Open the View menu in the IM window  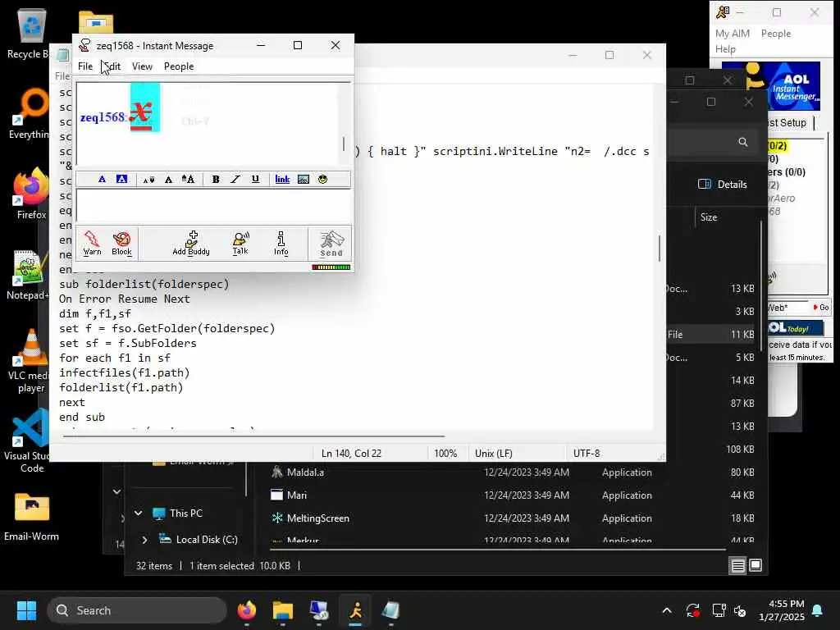[142, 66]
